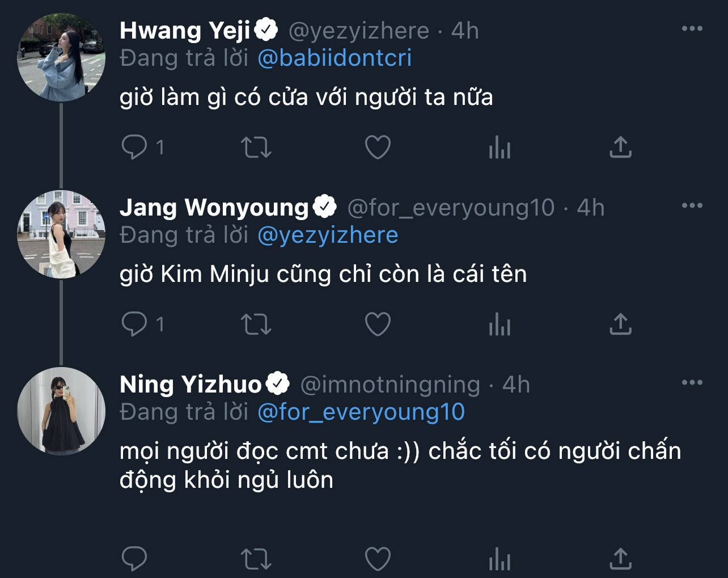The image size is (728, 578).
Task: Reply to Ning Yizhuo's tweet
Action: (134, 559)
